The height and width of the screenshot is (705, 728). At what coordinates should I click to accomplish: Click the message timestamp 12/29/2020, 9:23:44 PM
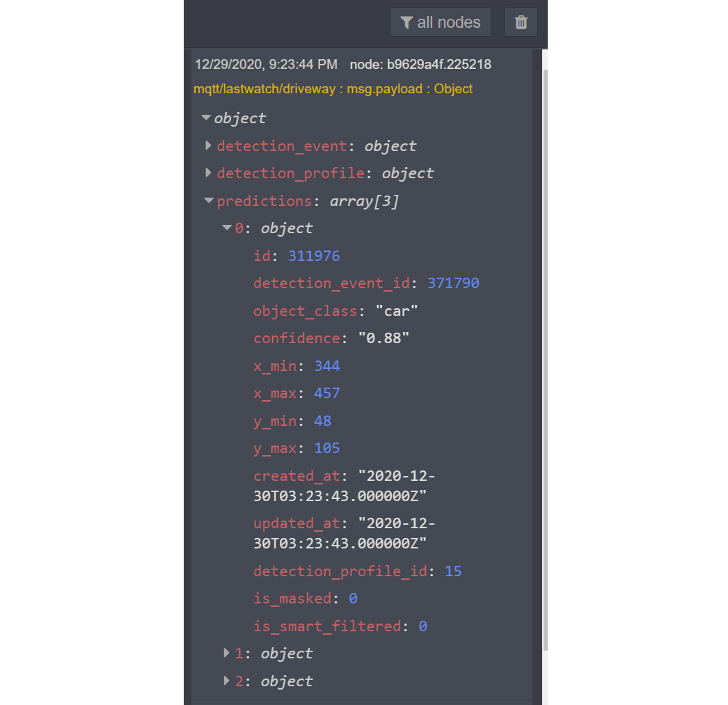click(266, 64)
